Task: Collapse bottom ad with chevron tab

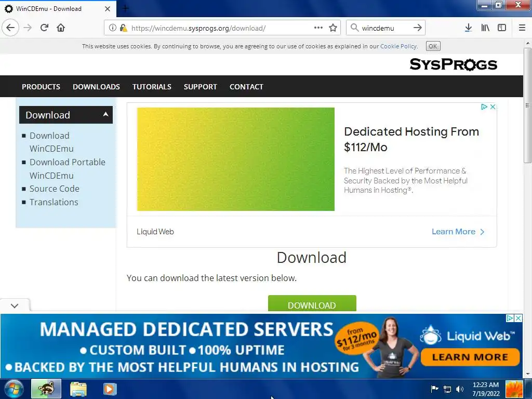Action: 15,305
